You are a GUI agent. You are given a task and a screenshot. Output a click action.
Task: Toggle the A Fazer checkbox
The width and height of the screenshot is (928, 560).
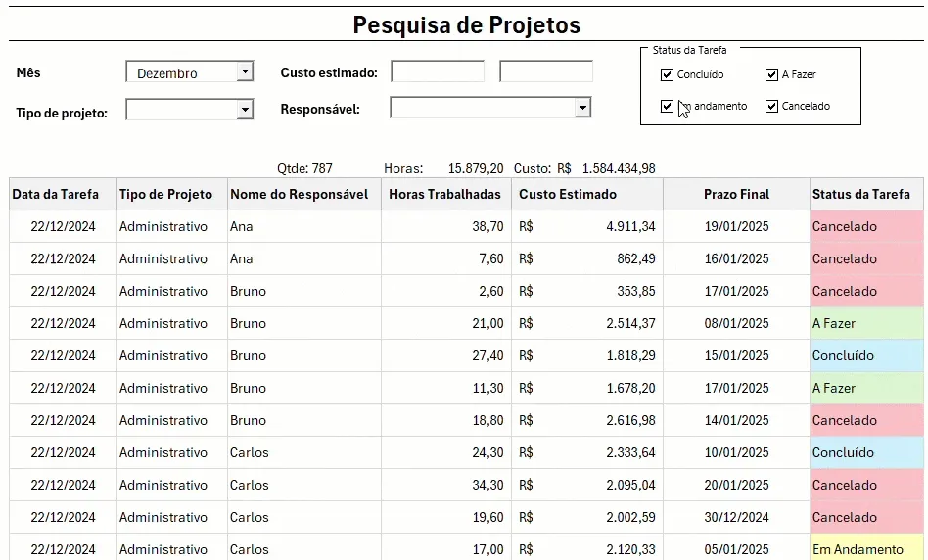point(771,74)
